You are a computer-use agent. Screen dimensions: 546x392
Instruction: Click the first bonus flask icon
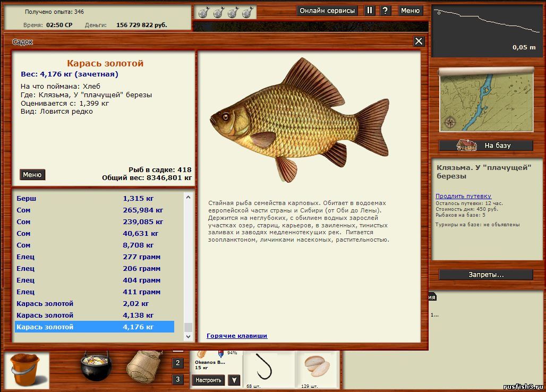pos(204,12)
